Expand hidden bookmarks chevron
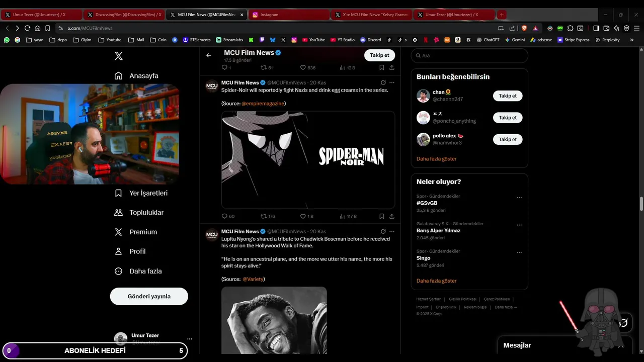This screenshot has height=362, width=644. (x=632, y=40)
